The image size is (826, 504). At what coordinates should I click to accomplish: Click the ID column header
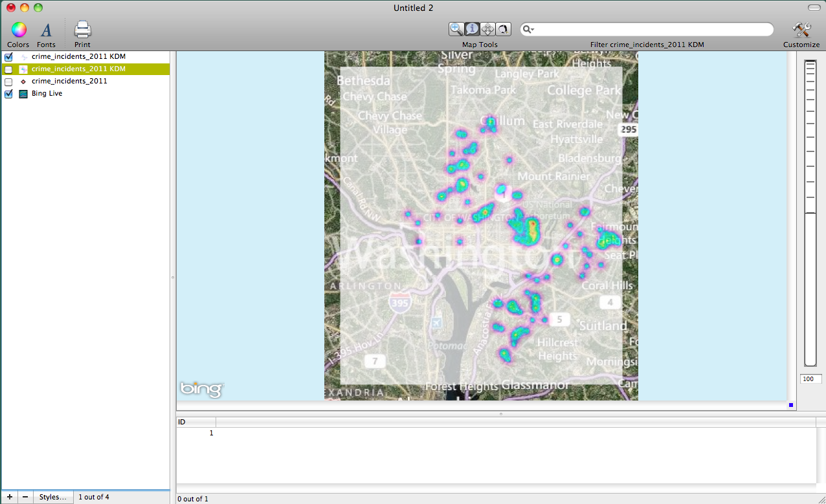196,422
